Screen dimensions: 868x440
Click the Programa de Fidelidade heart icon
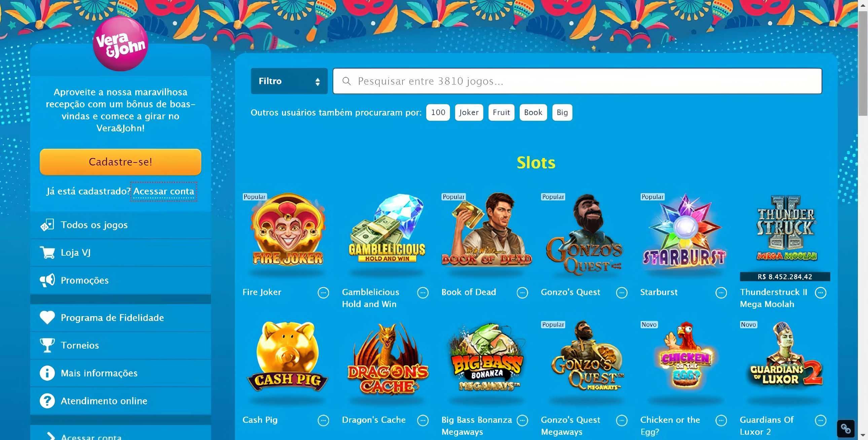(47, 317)
